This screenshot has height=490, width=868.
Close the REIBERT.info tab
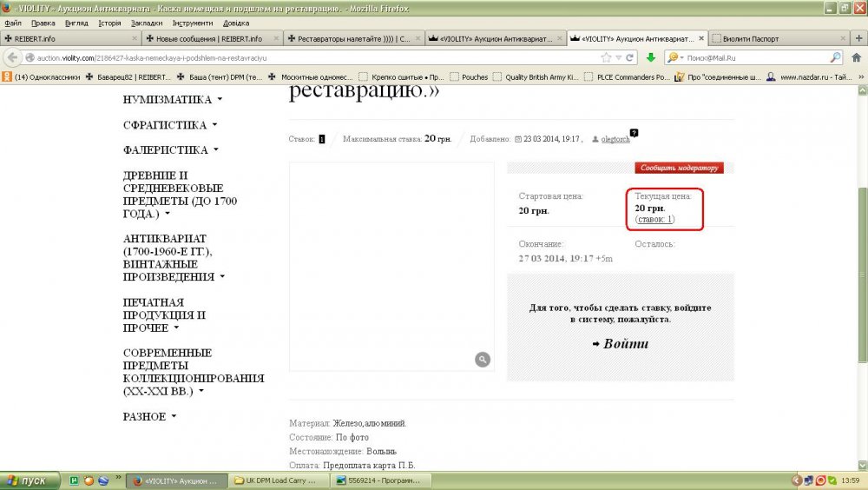[x=135, y=38]
